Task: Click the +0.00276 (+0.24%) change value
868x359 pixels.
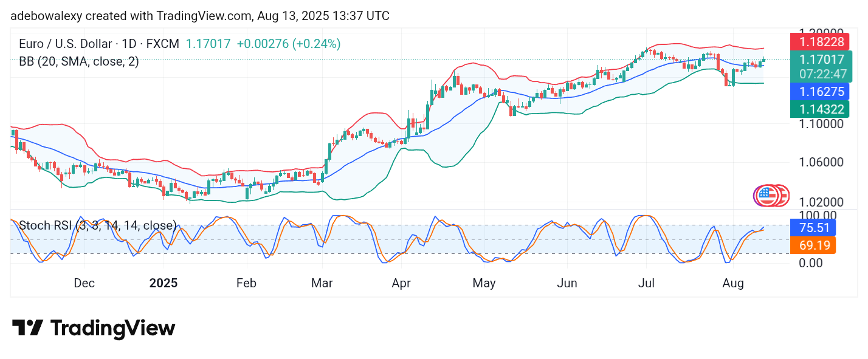Action: [289, 44]
